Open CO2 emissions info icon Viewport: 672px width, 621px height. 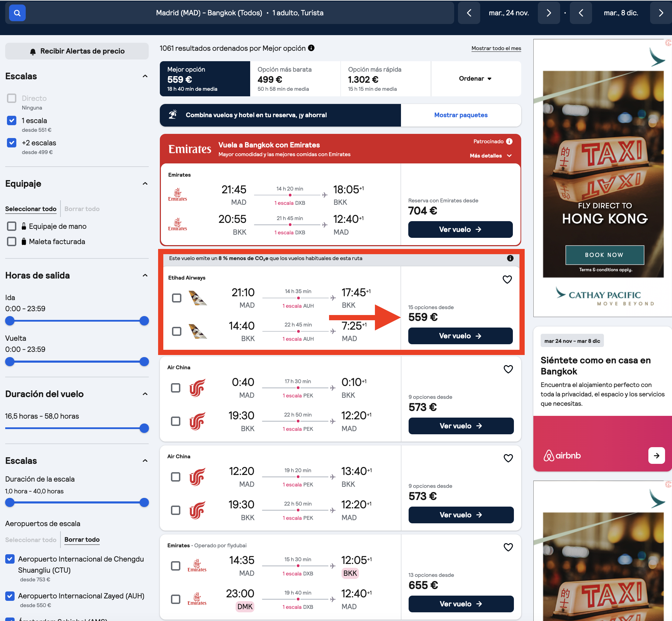[x=510, y=258]
